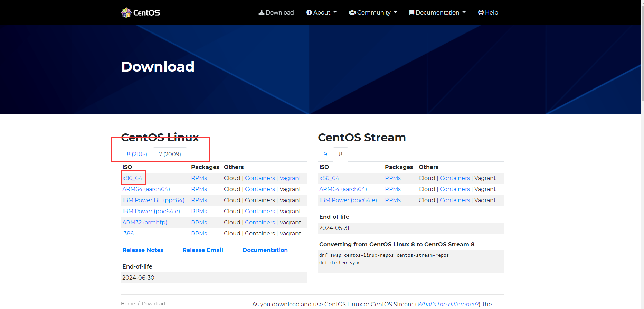Open the Help page from the navbar
The height and width of the screenshot is (309, 644).
[488, 12]
